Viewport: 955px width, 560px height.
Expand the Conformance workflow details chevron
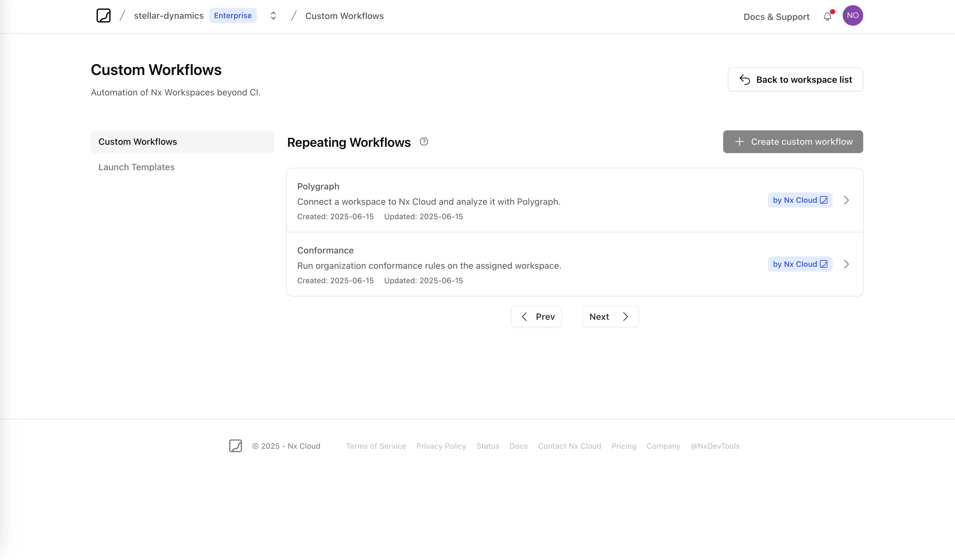pos(846,264)
